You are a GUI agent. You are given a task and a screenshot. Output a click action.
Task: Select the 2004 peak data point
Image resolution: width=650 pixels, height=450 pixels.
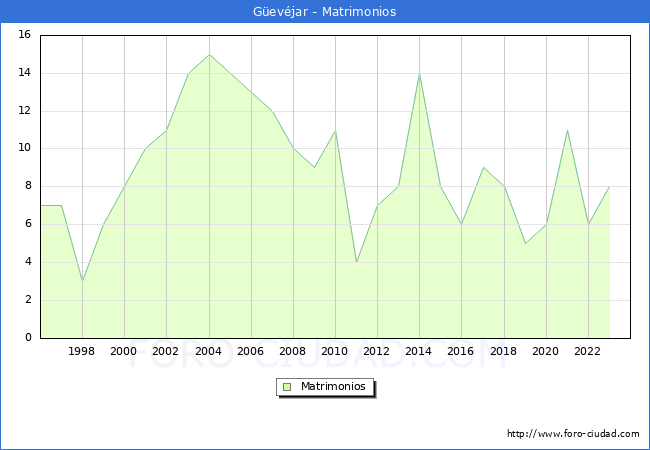[x=209, y=55]
